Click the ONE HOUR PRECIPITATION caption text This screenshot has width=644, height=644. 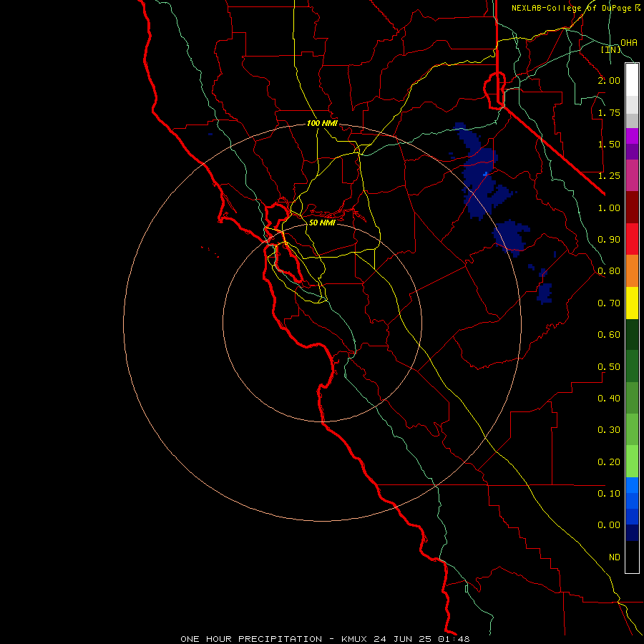tap(251, 639)
